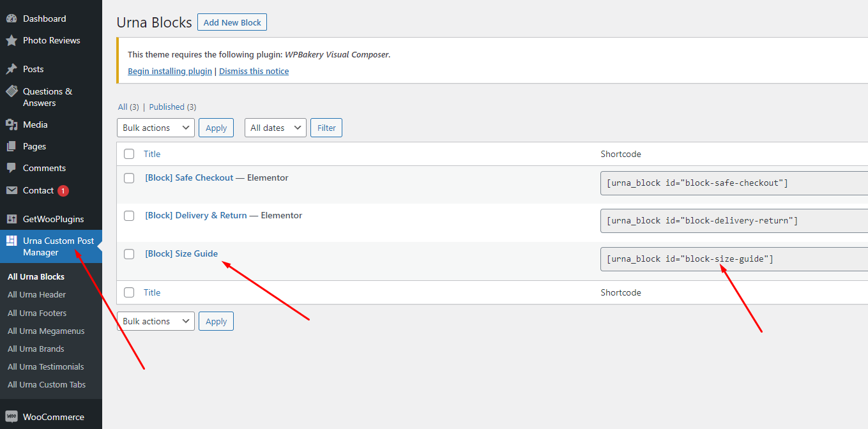Screen dimensions: 868x429
Task: Click the GetWooPlugins icon
Action: 11,219
